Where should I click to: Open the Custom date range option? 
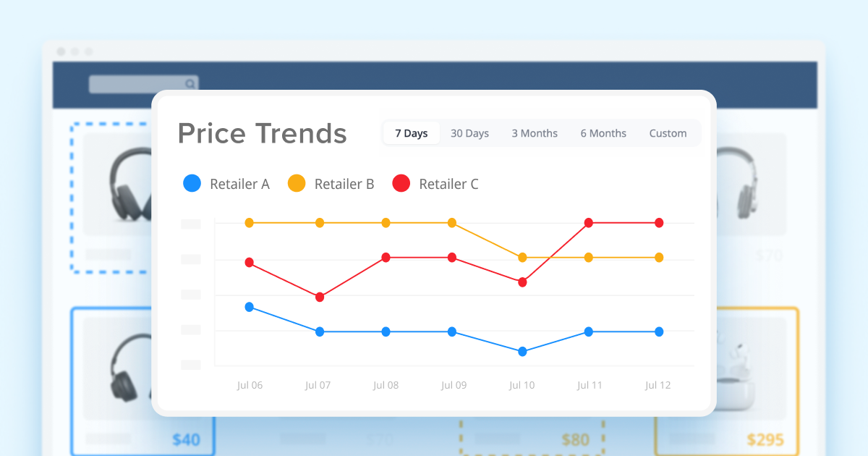click(668, 133)
